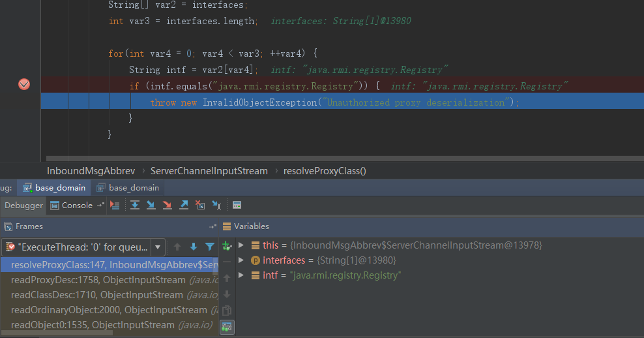Image resolution: width=644 pixels, height=338 pixels.
Task: Click the Frames panel hide arrow icon
Action: [x=212, y=226]
